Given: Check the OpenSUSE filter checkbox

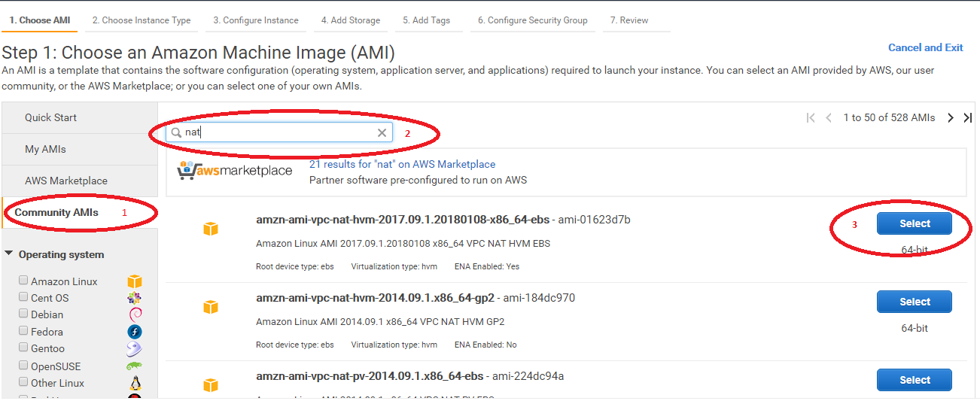Looking at the screenshot, I should tap(24, 366).
